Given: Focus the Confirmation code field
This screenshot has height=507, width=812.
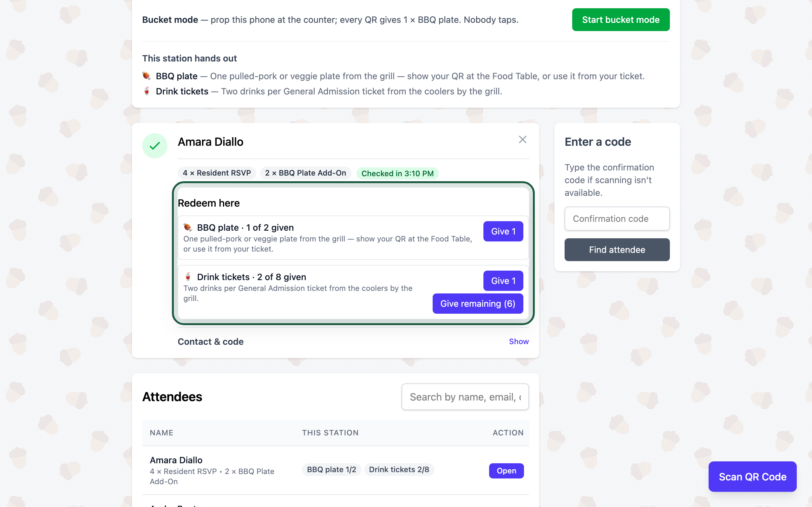Looking at the screenshot, I should click(617, 219).
